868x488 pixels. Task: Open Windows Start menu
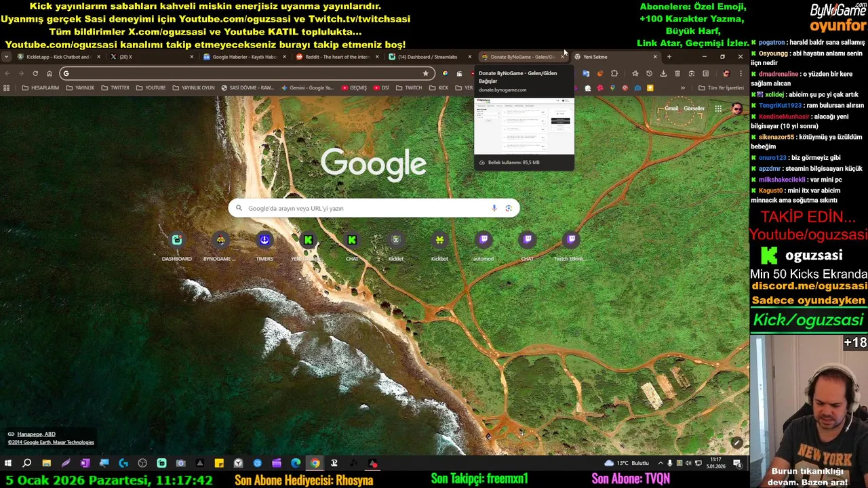point(8,464)
